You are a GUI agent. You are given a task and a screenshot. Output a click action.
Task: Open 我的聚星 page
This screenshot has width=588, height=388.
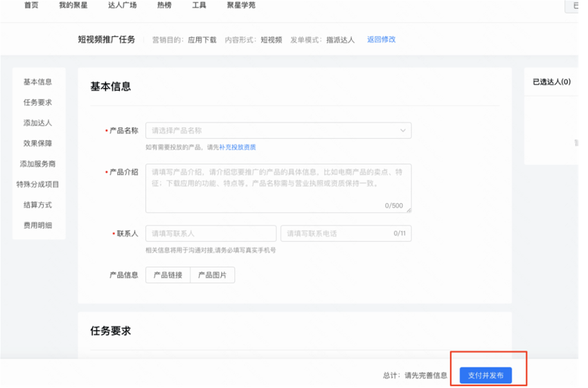(x=73, y=6)
